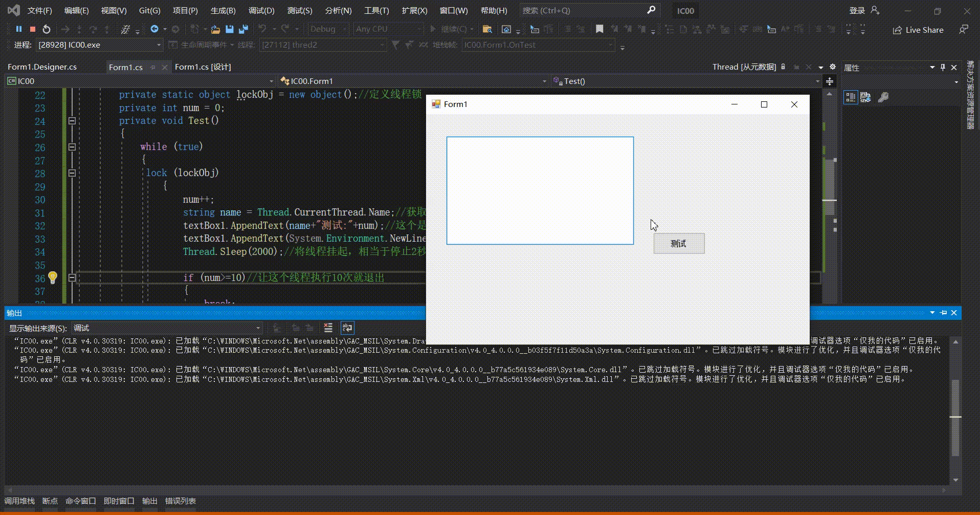Click inside the Form1 text box
Image resolution: width=980 pixels, height=515 pixels.
point(540,190)
